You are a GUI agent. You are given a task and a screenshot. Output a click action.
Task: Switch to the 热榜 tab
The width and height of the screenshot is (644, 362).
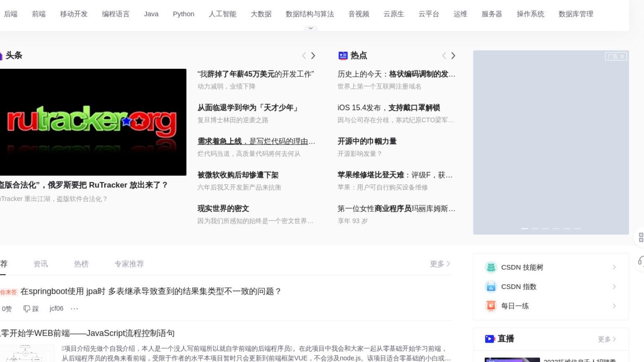coord(81,264)
